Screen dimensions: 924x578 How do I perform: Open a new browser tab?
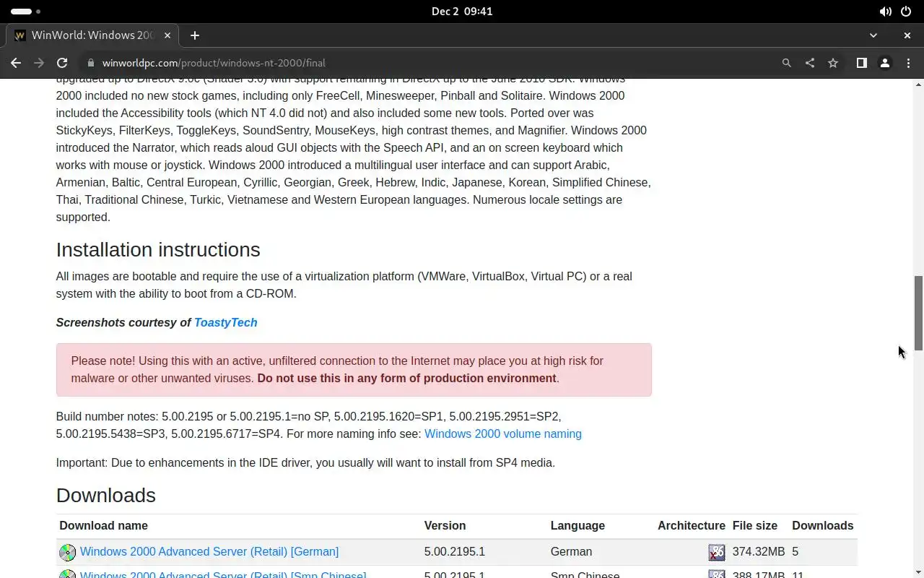(x=195, y=35)
